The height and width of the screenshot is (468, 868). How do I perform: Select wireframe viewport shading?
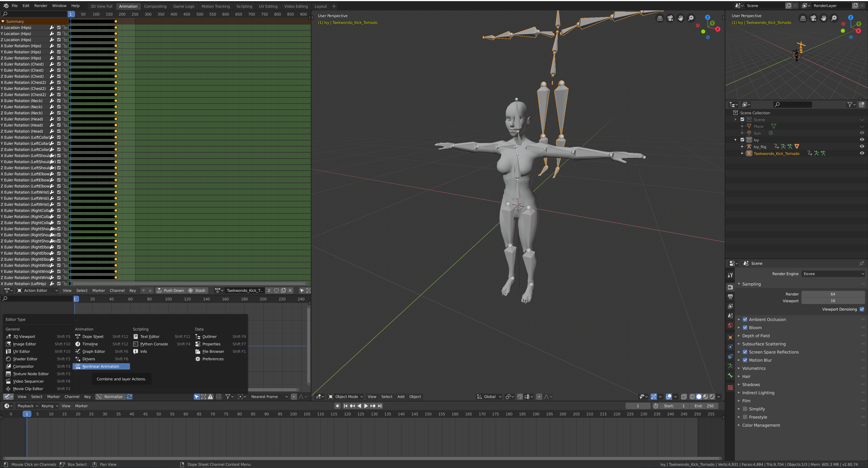(692, 397)
